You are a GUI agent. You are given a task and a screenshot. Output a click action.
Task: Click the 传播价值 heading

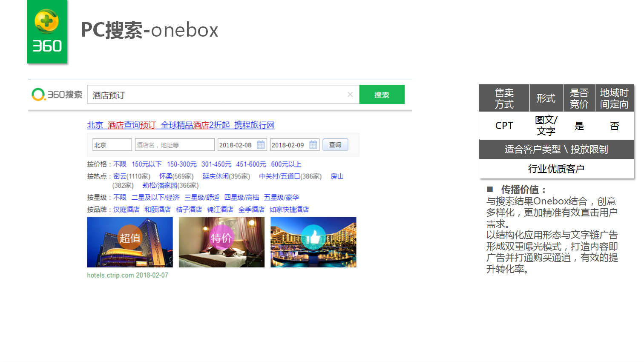click(x=523, y=190)
